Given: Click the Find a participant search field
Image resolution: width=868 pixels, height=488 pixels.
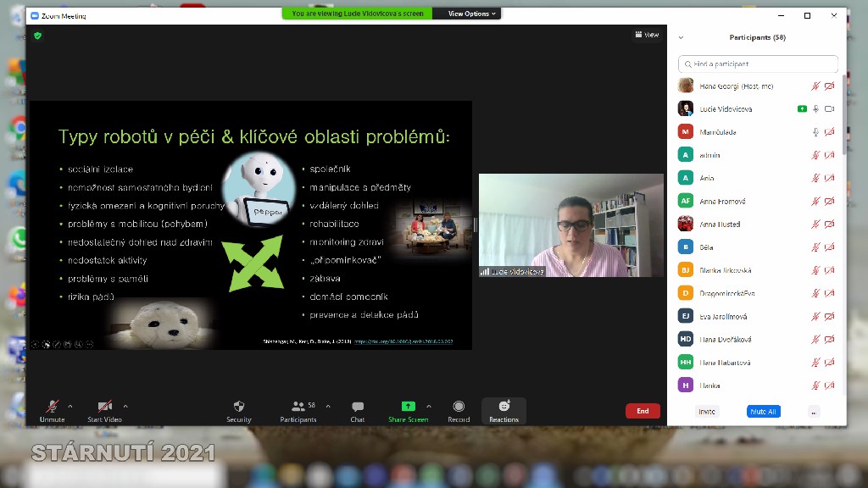Looking at the screenshot, I should (759, 64).
